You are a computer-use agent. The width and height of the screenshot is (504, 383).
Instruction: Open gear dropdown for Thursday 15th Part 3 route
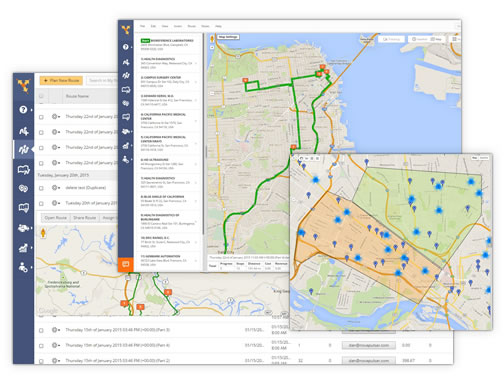(55, 330)
